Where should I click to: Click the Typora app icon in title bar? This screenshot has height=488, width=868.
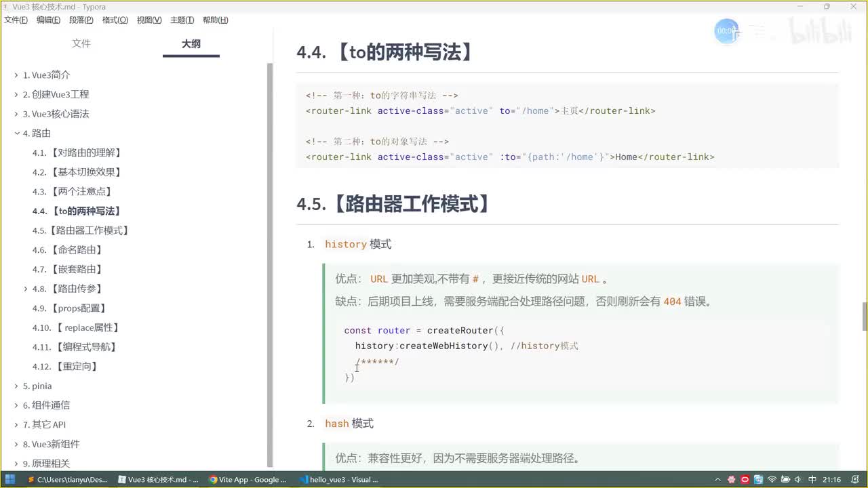tap(6, 6)
